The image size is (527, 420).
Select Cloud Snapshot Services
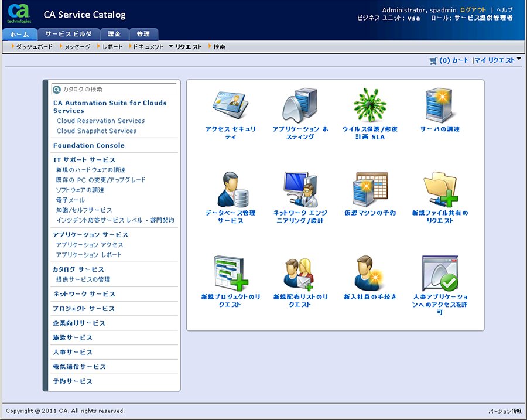(96, 131)
